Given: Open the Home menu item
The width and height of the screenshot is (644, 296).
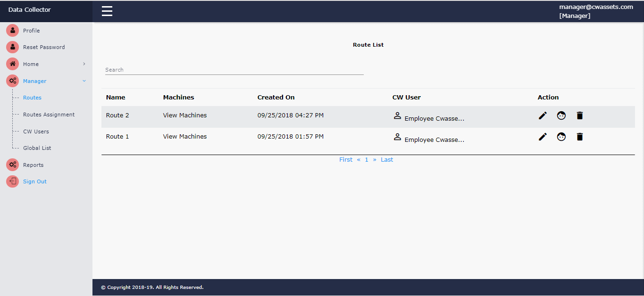Looking at the screenshot, I should coord(31,64).
